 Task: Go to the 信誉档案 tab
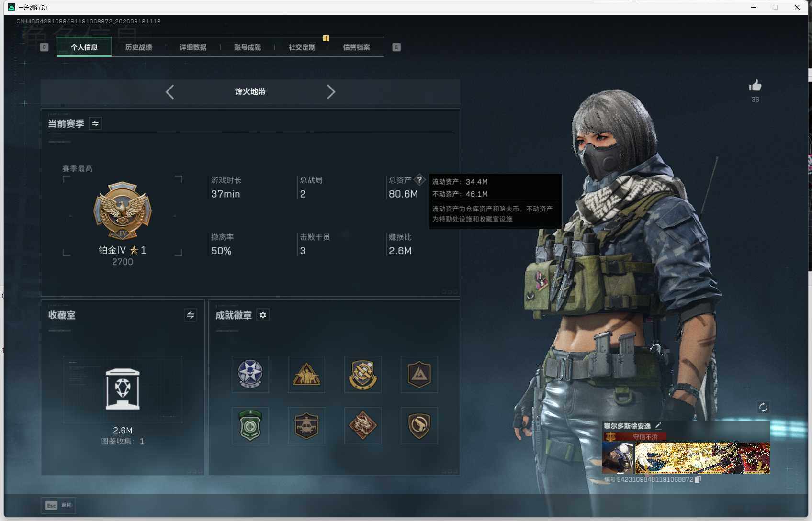click(x=357, y=47)
